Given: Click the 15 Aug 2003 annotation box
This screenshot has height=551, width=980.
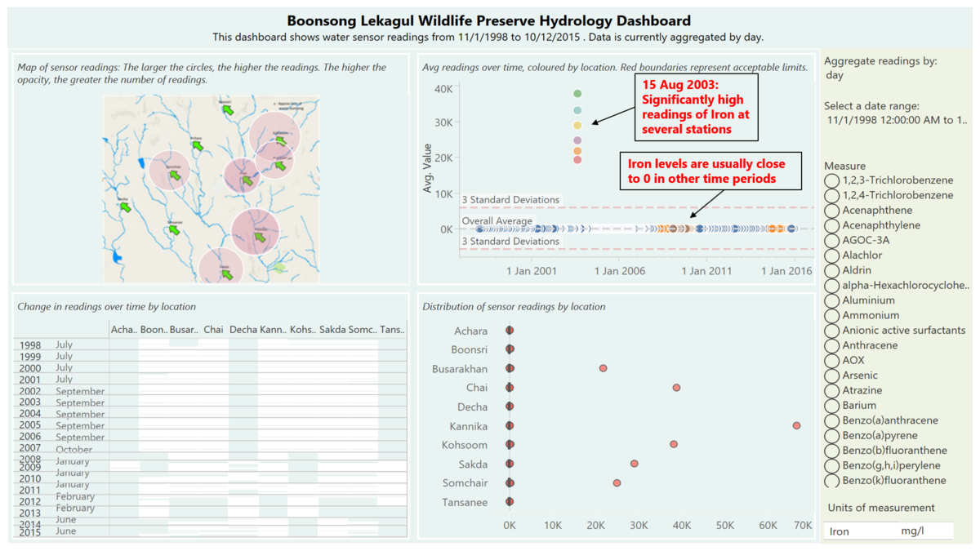Looking at the screenshot, I should [x=697, y=106].
